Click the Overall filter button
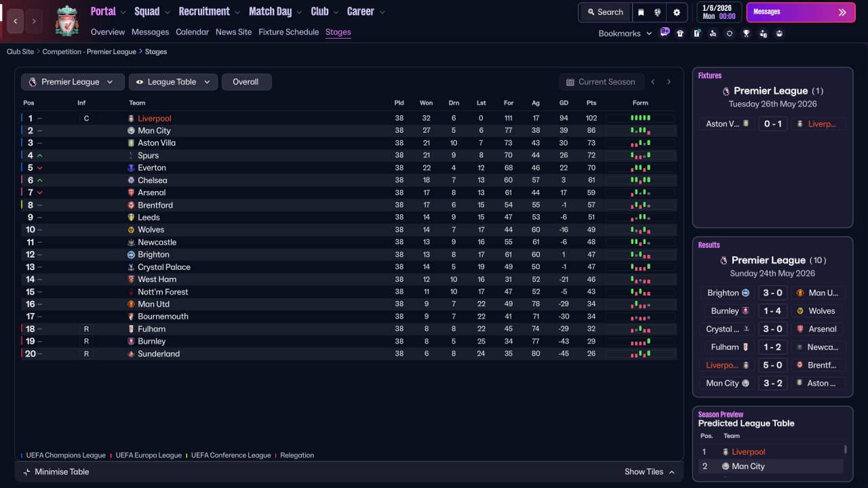 (x=246, y=82)
